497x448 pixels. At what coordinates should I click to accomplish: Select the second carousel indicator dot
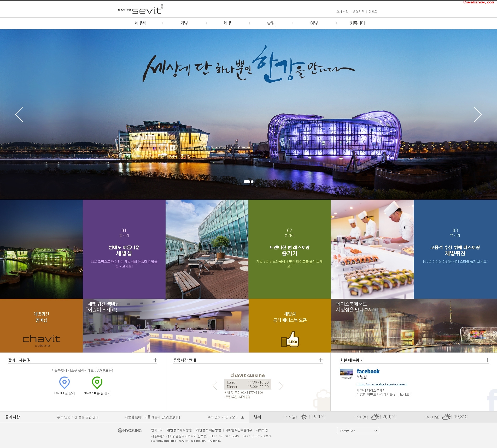[252, 182]
